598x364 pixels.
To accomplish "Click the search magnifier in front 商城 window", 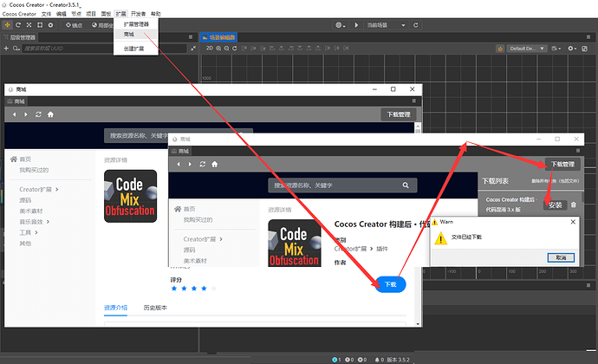I will click(406, 185).
